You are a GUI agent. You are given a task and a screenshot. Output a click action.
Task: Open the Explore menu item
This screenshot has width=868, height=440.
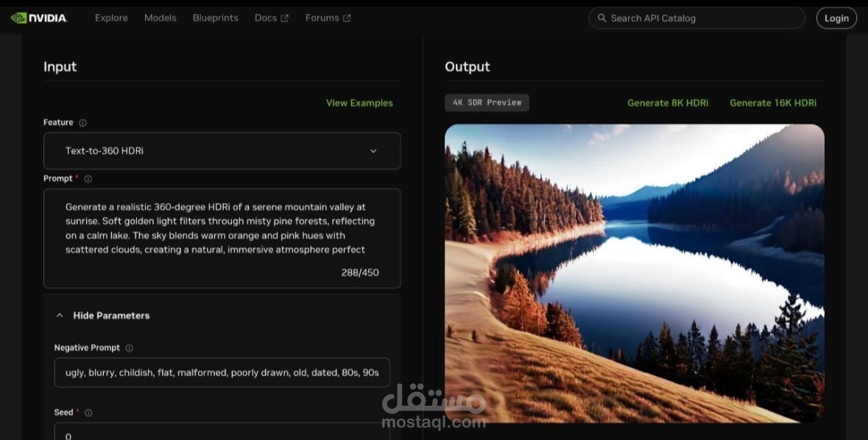(x=111, y=18)
